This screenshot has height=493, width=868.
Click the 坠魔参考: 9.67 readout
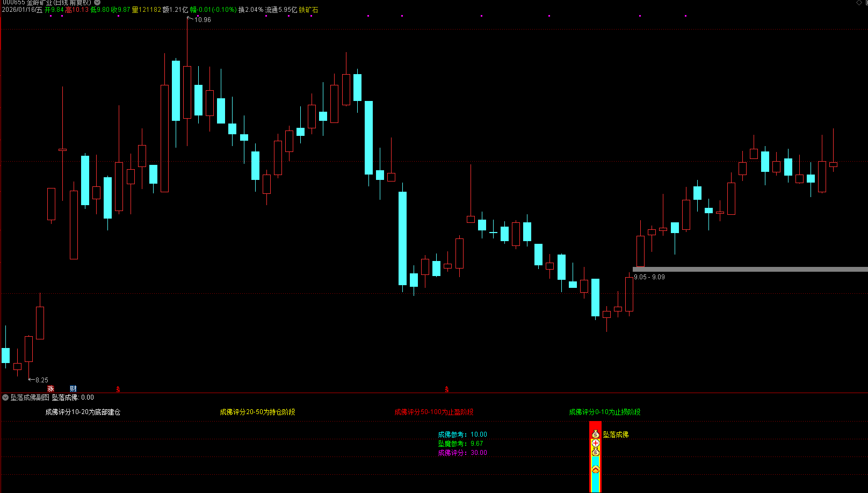(460, 444)
